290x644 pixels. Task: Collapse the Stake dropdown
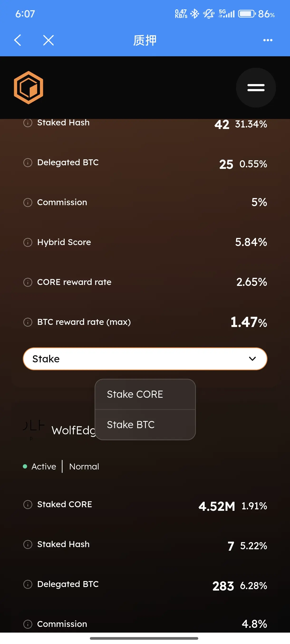tap(145, 359)
